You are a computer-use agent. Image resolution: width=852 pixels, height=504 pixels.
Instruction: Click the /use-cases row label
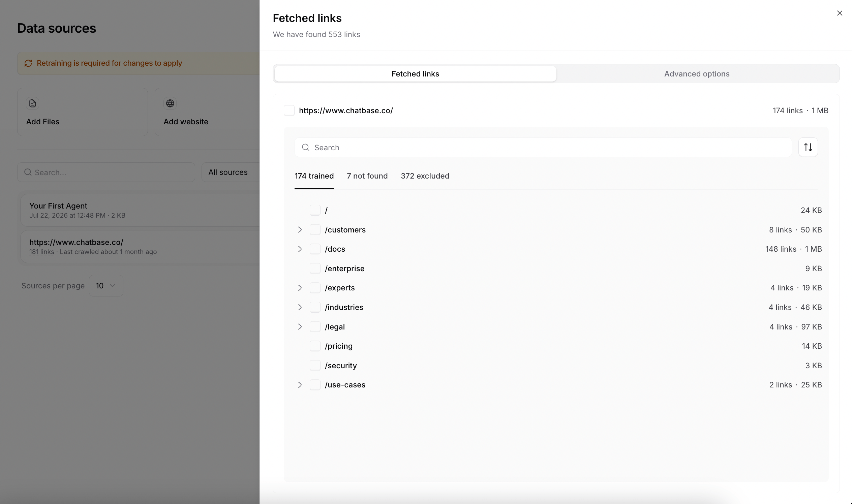coord(345,385)
